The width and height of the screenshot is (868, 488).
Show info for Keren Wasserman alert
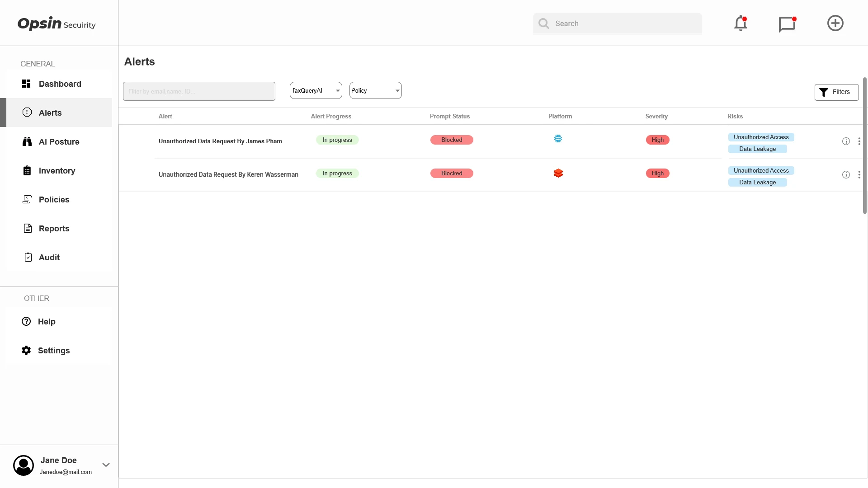[846, 175]
